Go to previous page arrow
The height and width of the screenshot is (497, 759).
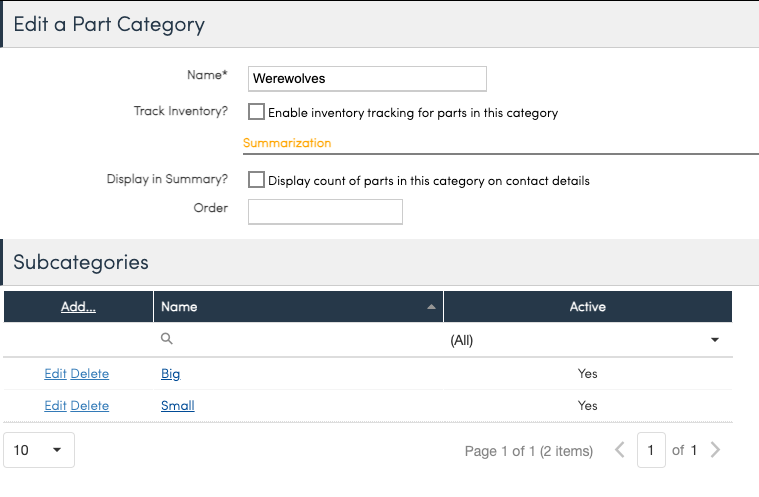[620, 451]
